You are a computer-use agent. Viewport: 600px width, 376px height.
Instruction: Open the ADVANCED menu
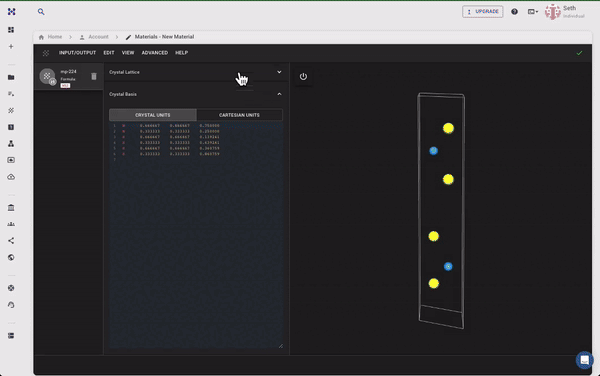tap(155, 53)
